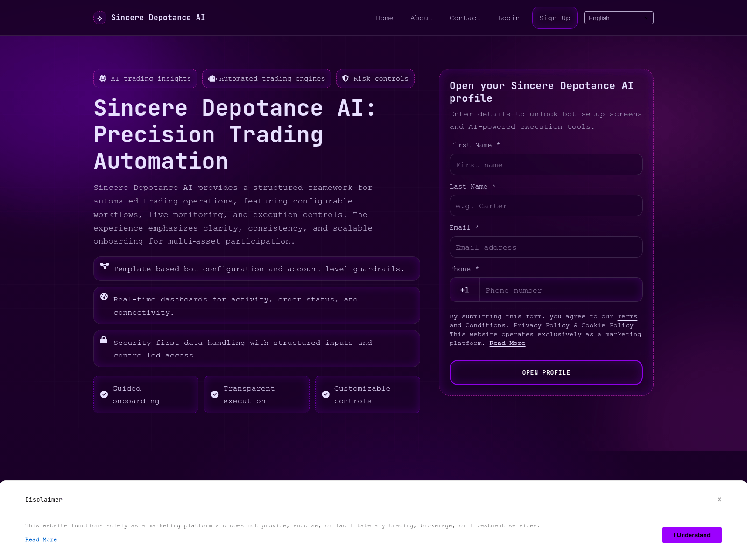This screenshot has height=560, width=747.
Task: Select Contact in the top navigation
Action: (x=465, y=18)
